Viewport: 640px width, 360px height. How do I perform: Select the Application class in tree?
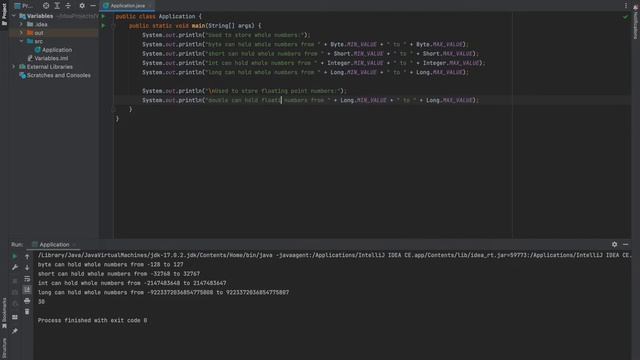pos(57,50)
